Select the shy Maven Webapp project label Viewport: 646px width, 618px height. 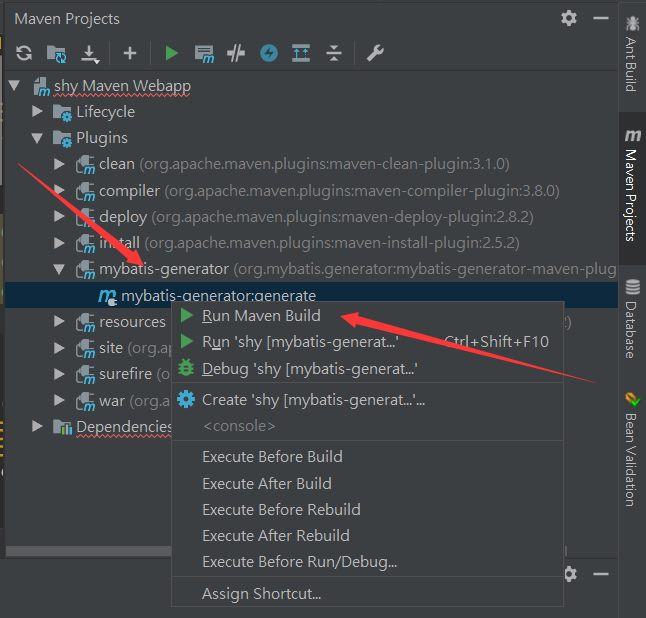click(x=122, y=86)
